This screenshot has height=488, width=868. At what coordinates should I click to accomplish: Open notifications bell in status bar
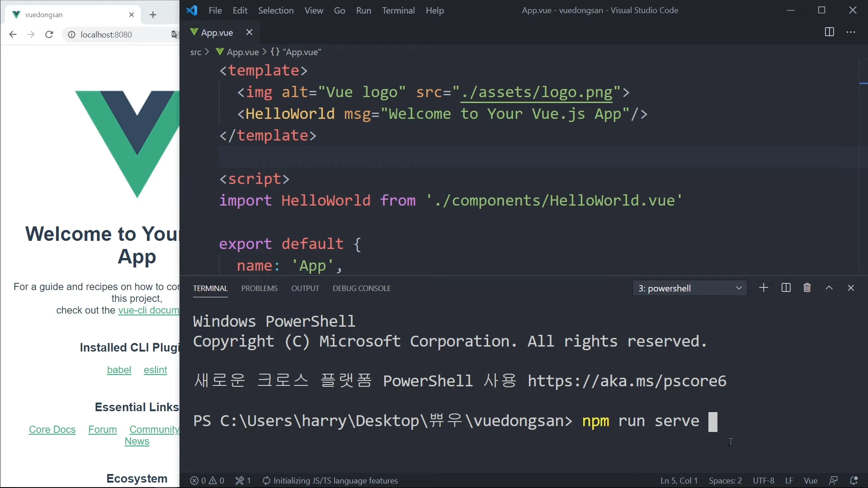click(854, 481)
